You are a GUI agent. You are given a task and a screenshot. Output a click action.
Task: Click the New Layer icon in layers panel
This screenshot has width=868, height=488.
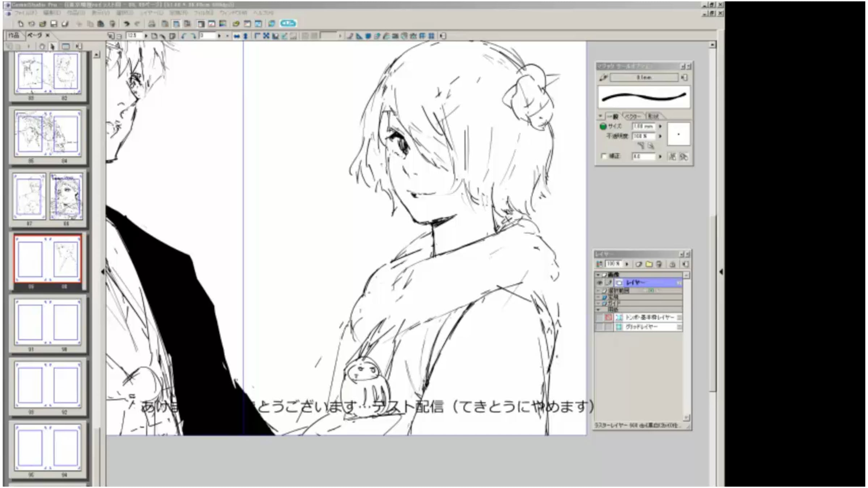tap(639, 264)
